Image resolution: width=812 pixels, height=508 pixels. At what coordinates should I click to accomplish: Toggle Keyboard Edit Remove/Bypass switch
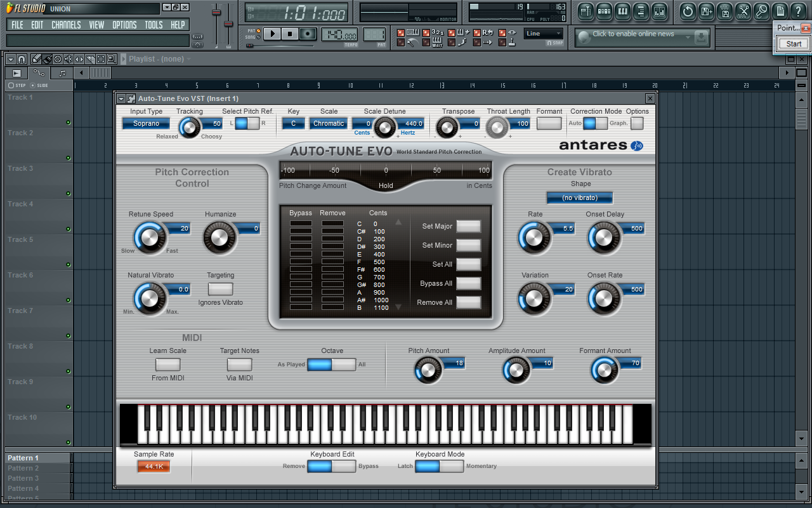[331, 466]
